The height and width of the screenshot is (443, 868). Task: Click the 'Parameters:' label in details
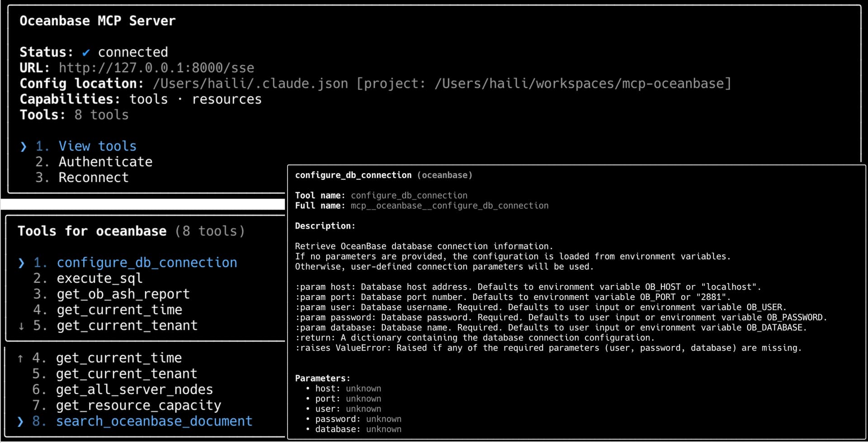click(322, 378)
